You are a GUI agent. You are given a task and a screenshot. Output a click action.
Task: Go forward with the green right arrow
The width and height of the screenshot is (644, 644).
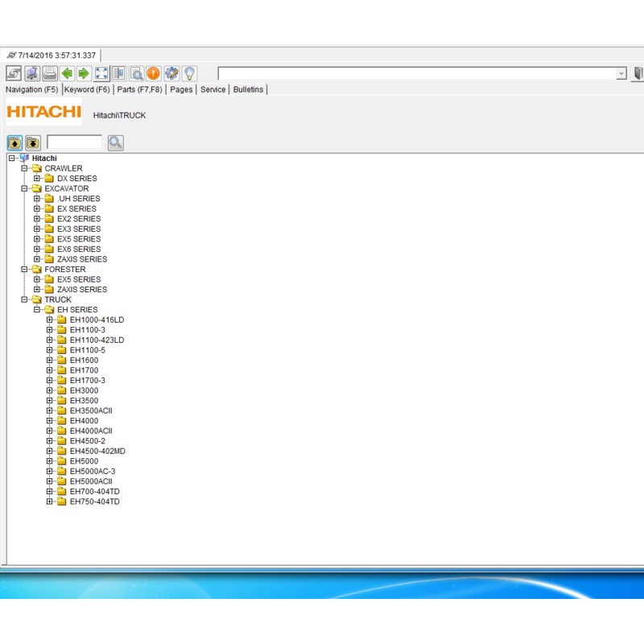(84, 73)
